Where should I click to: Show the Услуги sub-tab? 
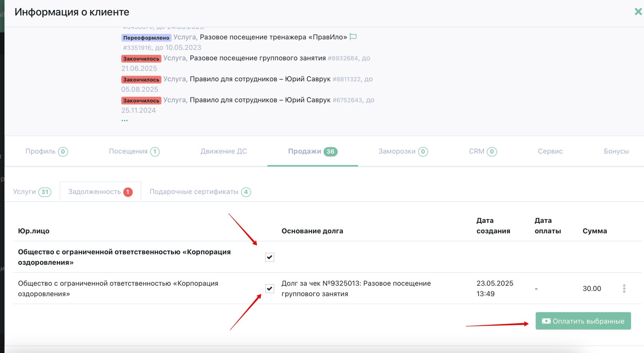click(x=32, y=192)
